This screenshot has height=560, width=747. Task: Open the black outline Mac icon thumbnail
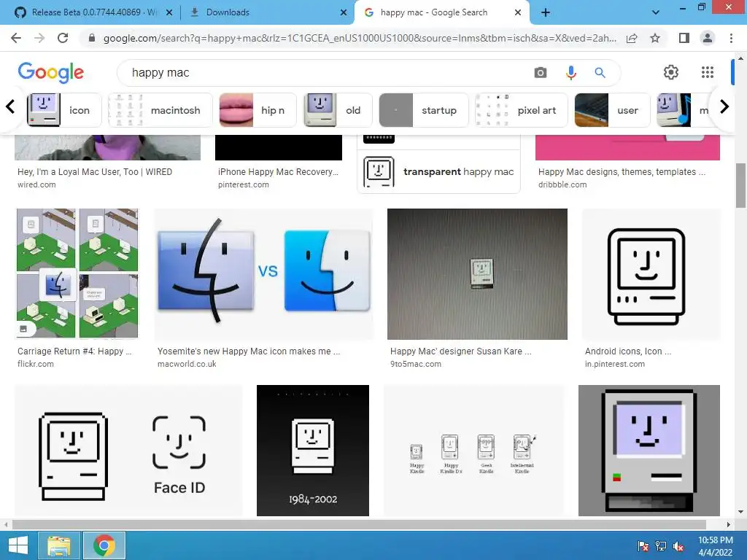coord(651,273)
